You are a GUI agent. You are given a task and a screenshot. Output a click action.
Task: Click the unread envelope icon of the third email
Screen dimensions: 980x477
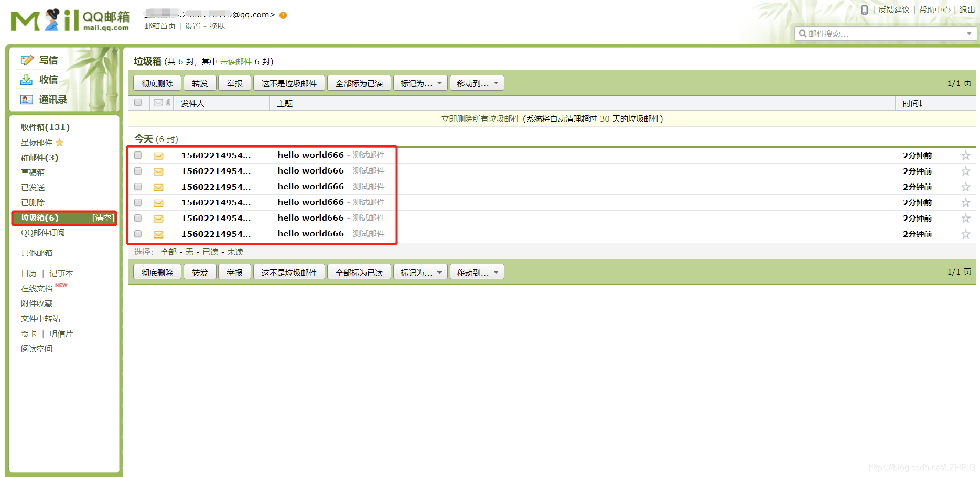pos(158,187)
